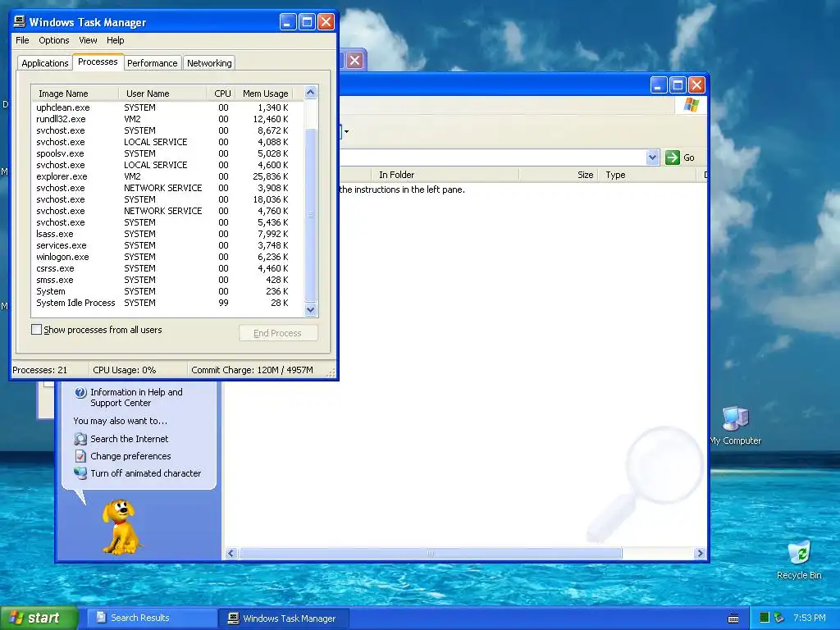Sort processes by CPU column header
840x630 pixels.
(x=222, y=94)
